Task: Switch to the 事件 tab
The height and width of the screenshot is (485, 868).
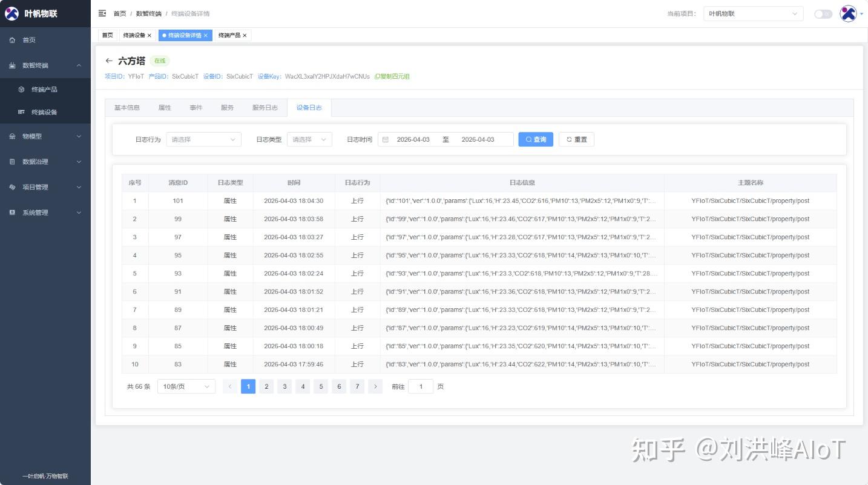Action: pyautogui.click(x=196, y=108)
